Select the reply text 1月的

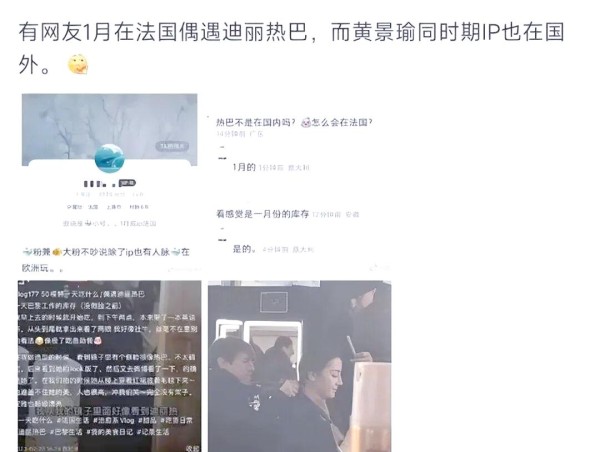[244, 167]
